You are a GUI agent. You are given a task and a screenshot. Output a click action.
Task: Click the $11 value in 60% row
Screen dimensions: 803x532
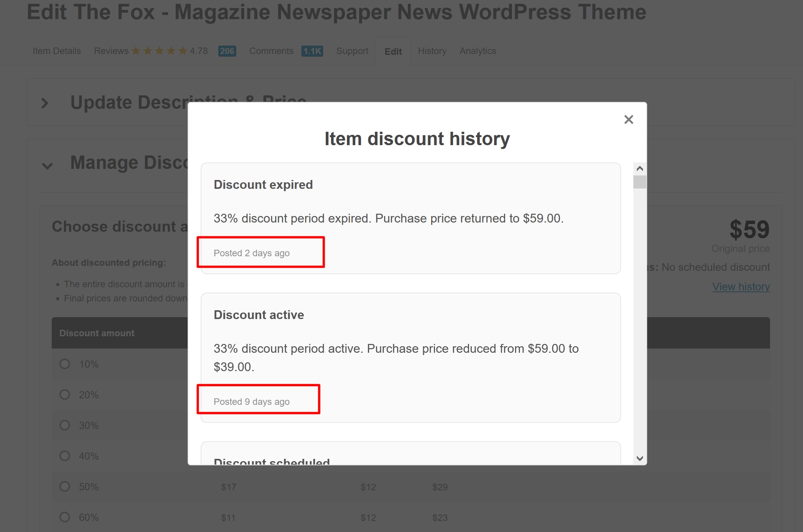[x=229, y=518]
